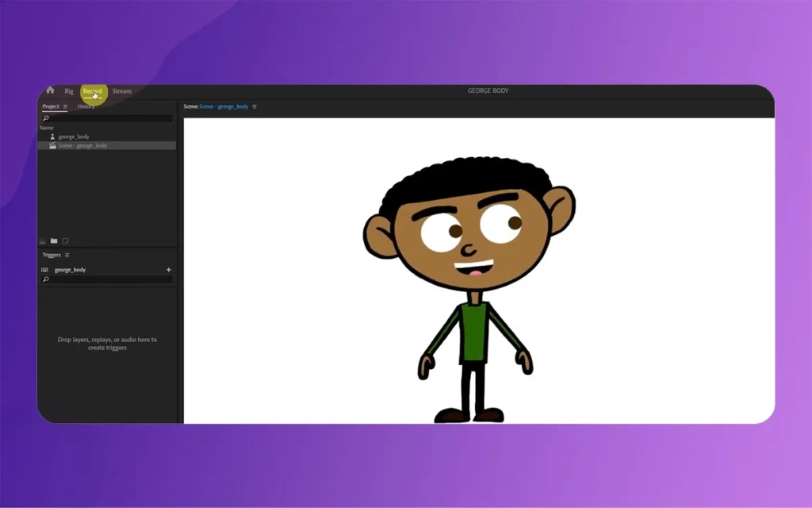Open the Project panel hamburger menu
Screen dimensions: 812x508
pos(65,106)
